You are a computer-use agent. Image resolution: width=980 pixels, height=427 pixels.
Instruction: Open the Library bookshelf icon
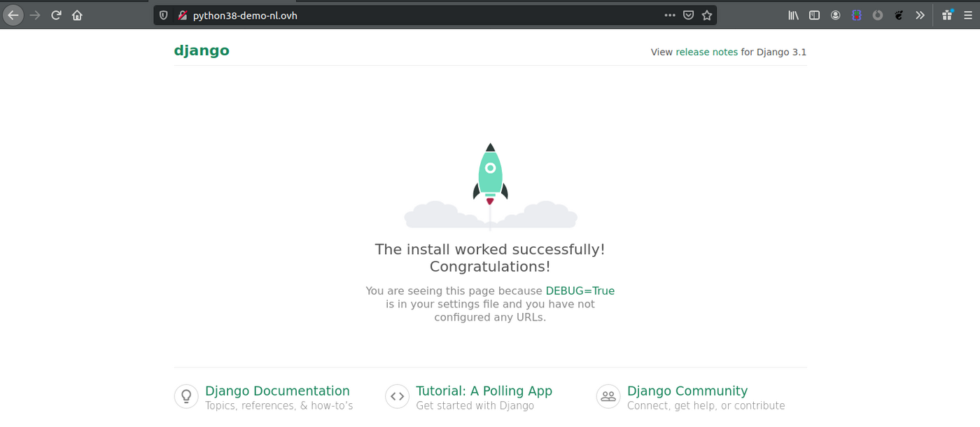(793, 15)
